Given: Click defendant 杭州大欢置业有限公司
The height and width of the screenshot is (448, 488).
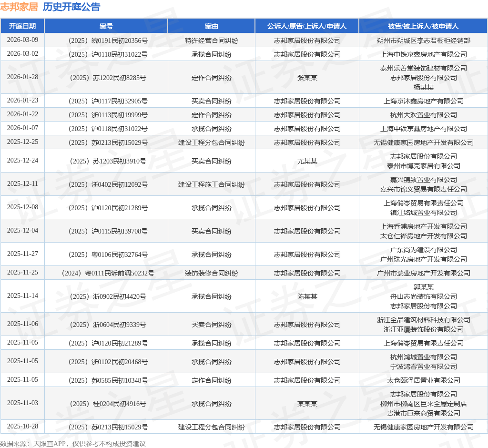Looking at the screenshot, I should coord(424,115).
